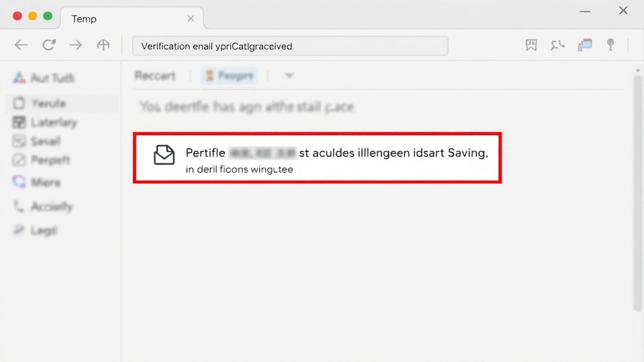
Task: Go forward with the right arrow
Action: point(76,45)
